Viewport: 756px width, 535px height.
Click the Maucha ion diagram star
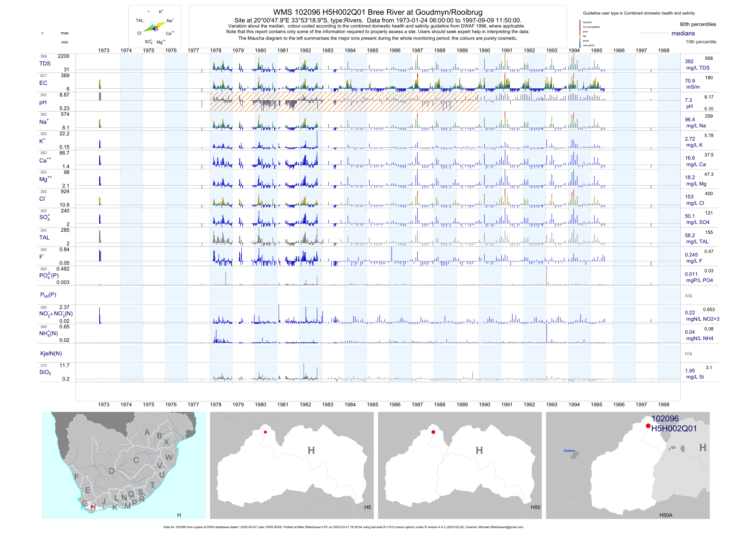[155, 27]
